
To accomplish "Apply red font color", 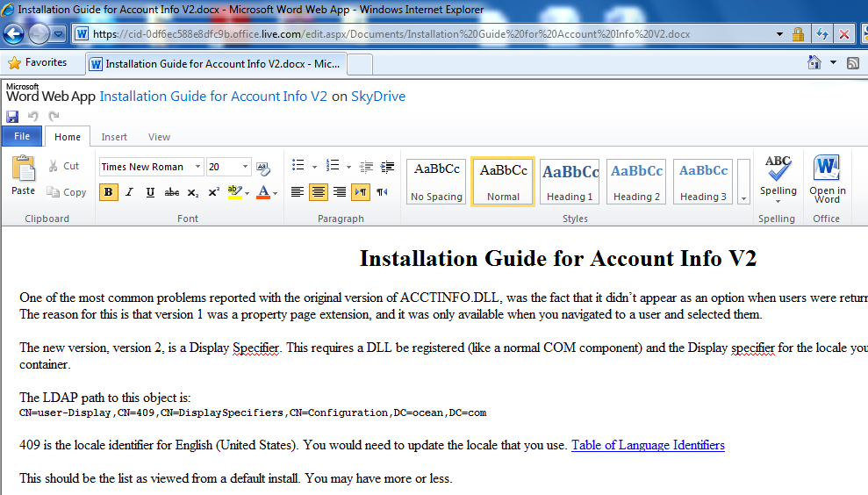I will point(263,192).
